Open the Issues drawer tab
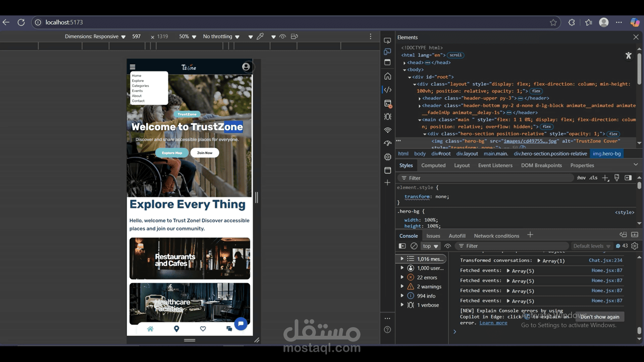Screen dimensions: 644x362 tap(433, 236)
